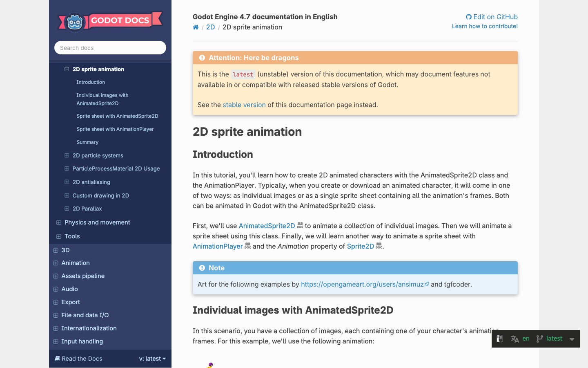The height and width of the screenshot is (368, 588).
Task: Click the branch icon next to latest
Action: pos(539,339)
